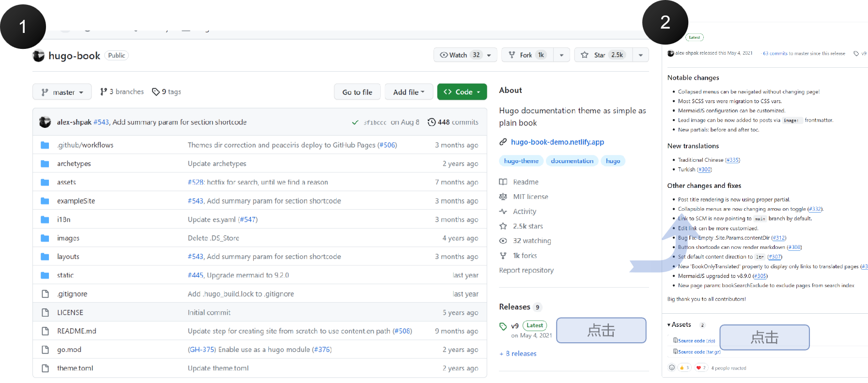Collapse the Assets section on the release page
This screenshot has width=868, height=383.
tap(679, 325)
